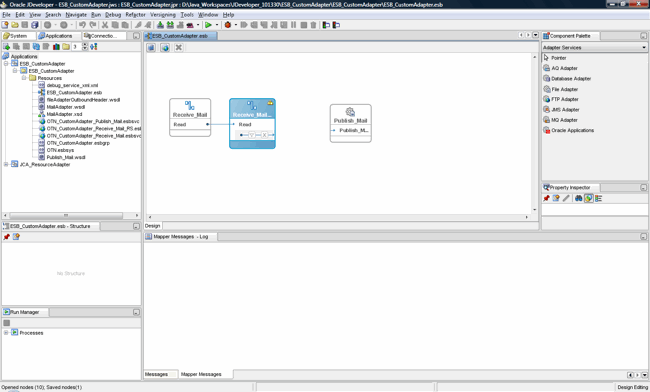Screen dimensions: 650x392
Task: Click the binoculars Find icon in the Property Inspector
Action: [578, 198]
